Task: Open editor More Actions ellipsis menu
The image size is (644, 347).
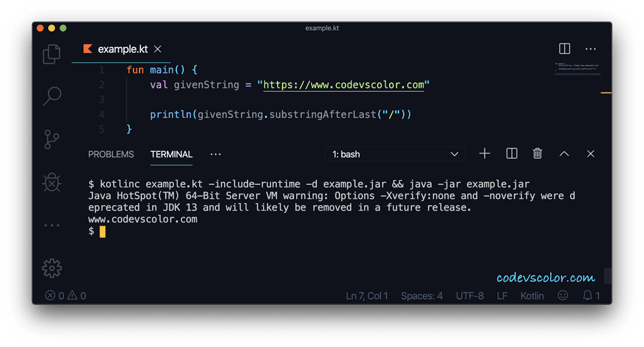Action: pyautogui.click(x=590, y=49)
